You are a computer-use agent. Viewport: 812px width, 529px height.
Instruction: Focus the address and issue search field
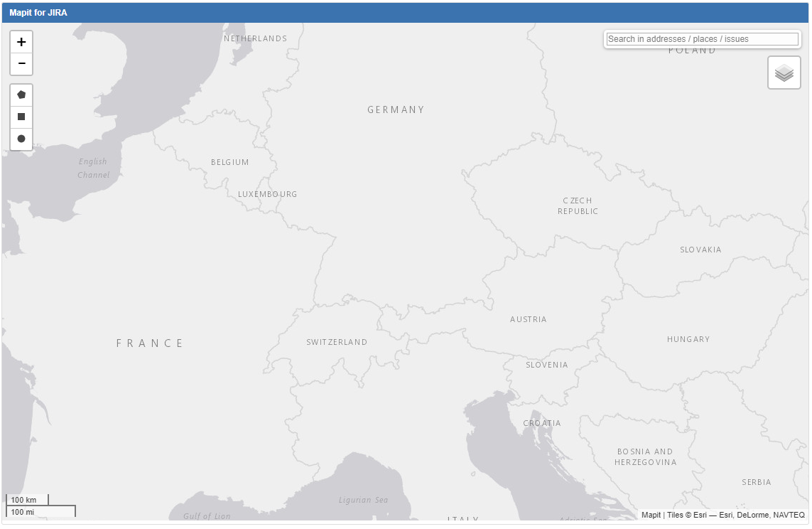pos(702,39)
